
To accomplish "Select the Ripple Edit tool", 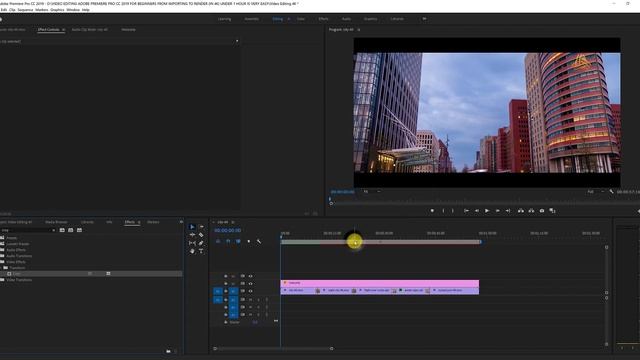I will click(x=192, y=235).
